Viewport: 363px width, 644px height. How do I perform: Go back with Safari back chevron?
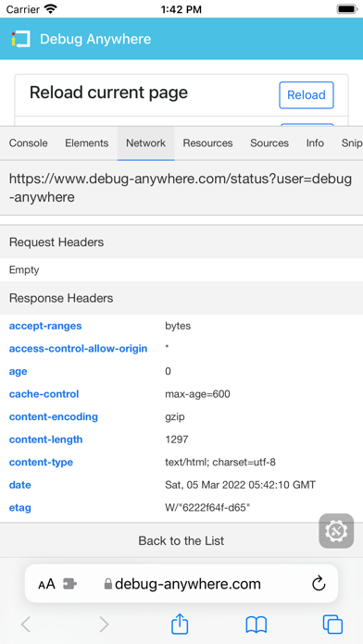(x=26, y=625)
